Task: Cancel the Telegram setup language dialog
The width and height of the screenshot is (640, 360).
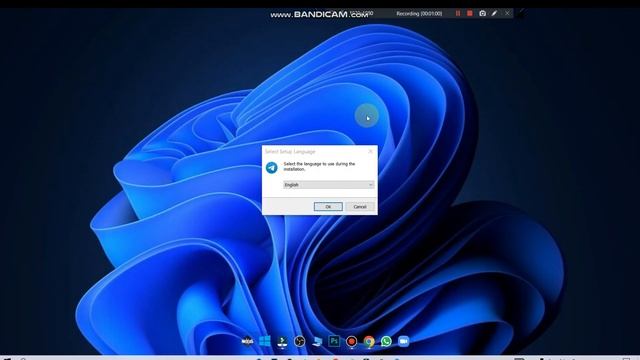Action: tap(360, 207)
